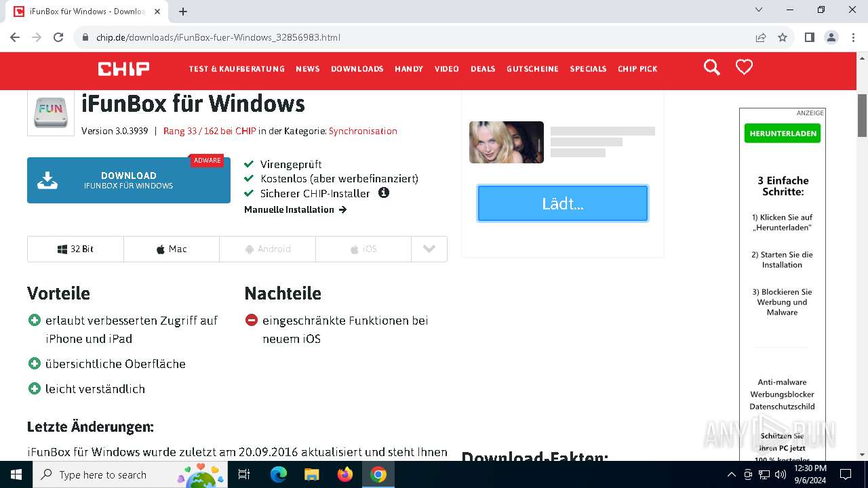This screenshot has height=488, width=868.
Task: Select the 32 Bit Windows version tab
Action: [x=75, y=249]
